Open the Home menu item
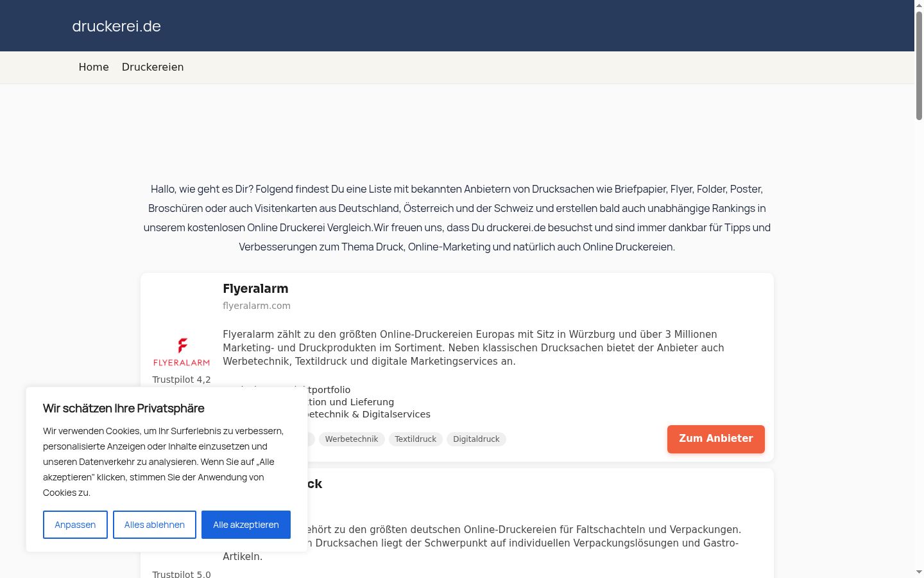 [x=94, y=67]
